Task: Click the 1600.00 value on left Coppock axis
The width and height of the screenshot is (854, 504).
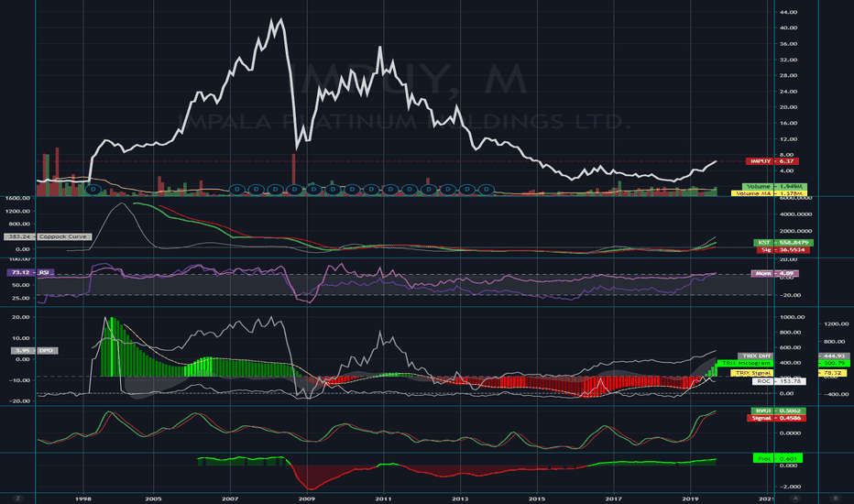Action: coord(18,198)
